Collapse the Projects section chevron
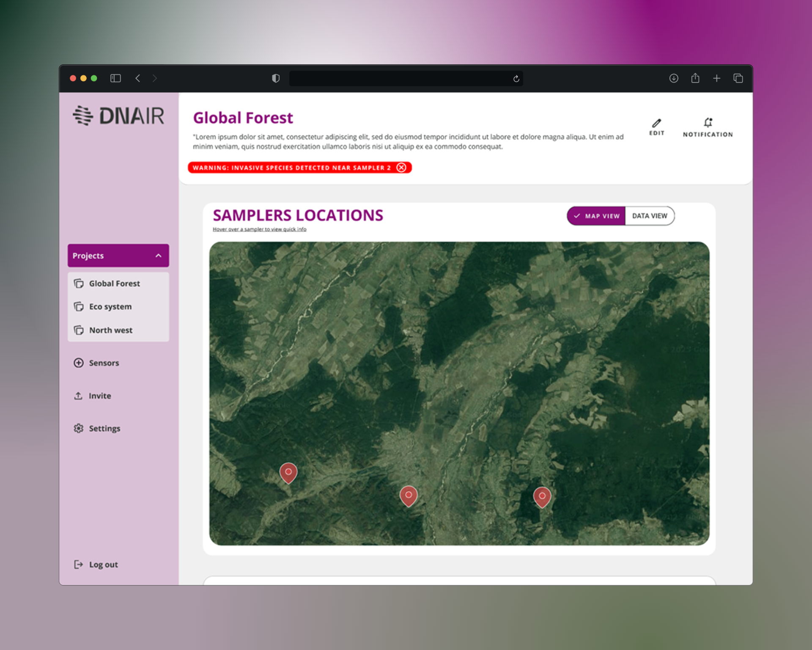 point(159,256)
